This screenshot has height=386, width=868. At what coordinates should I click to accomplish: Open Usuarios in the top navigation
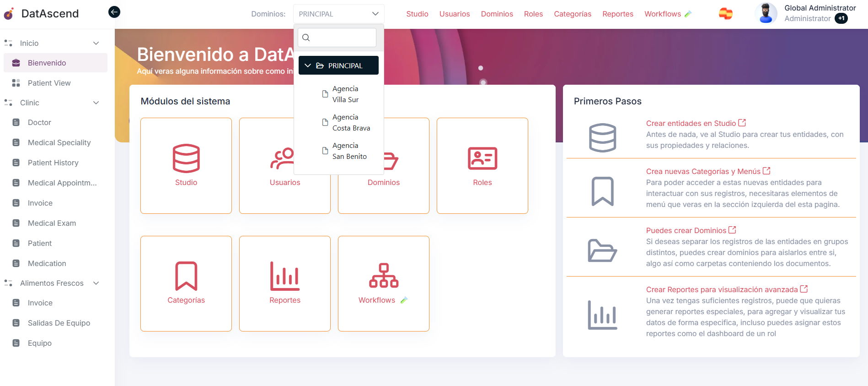[x=455, y=14]
